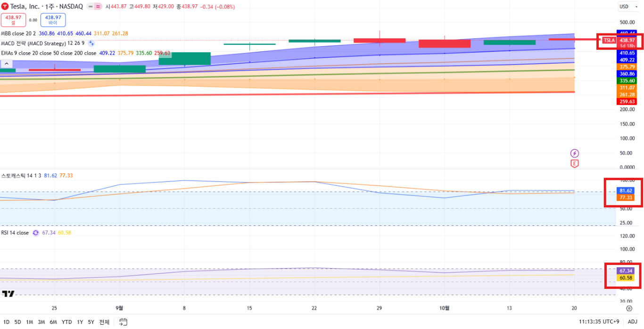Select the 1M time range
Image resolution: width=644 pixels, height=329 pixels.
point(29,322)
